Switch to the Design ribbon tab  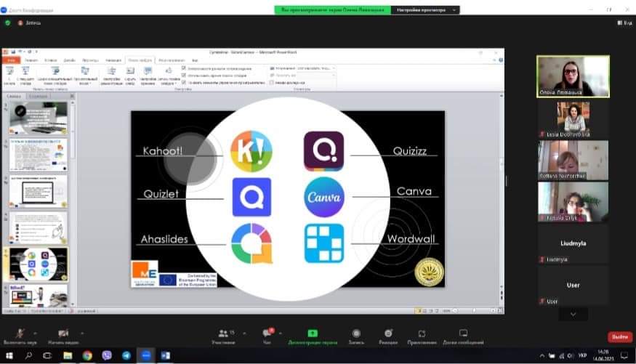click(70, 60)
